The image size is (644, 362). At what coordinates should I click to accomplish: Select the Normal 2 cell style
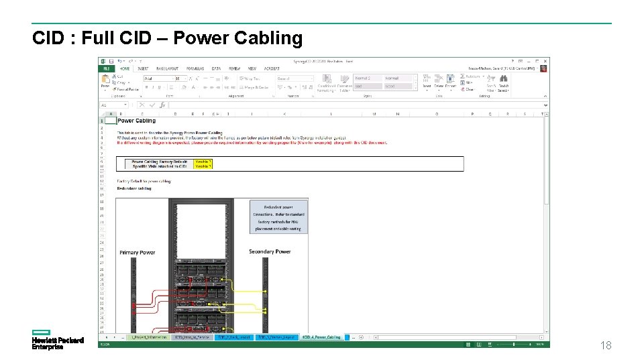point(368,78)
